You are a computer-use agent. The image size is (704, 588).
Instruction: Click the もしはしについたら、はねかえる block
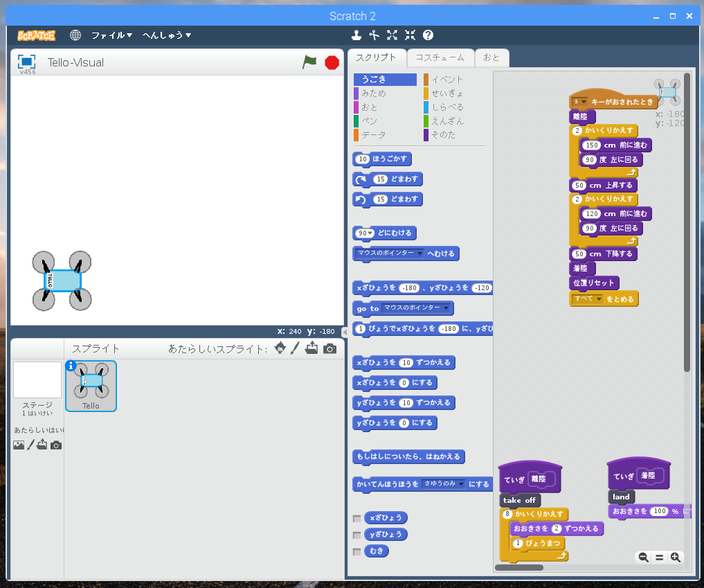[x=408, y=457]
